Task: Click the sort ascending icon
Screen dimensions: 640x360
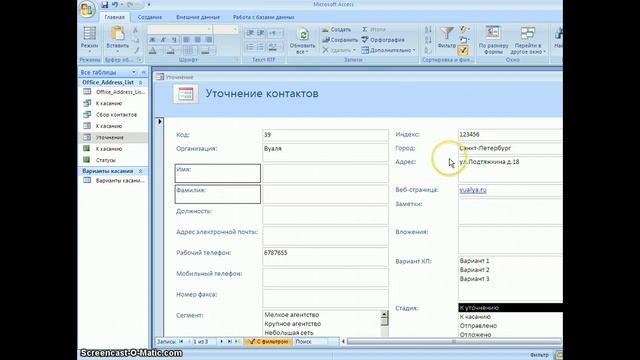Action: point(428,30)
